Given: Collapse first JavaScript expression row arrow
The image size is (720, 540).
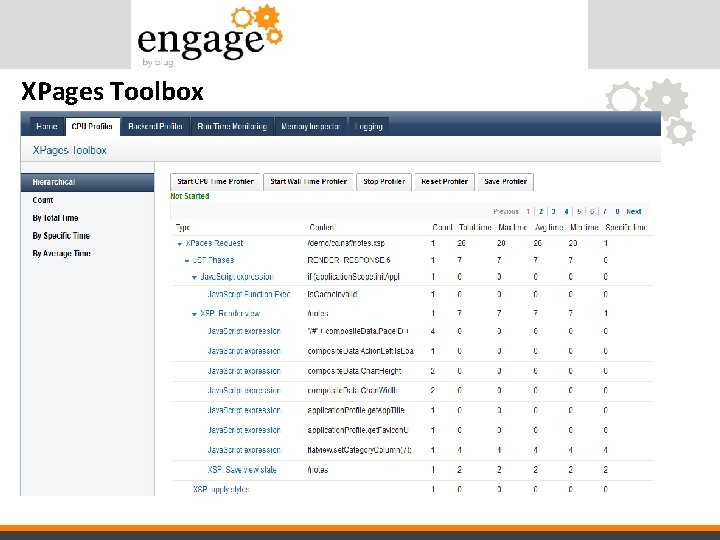Looking at the screenshot, I should click(x=194, y=277).
